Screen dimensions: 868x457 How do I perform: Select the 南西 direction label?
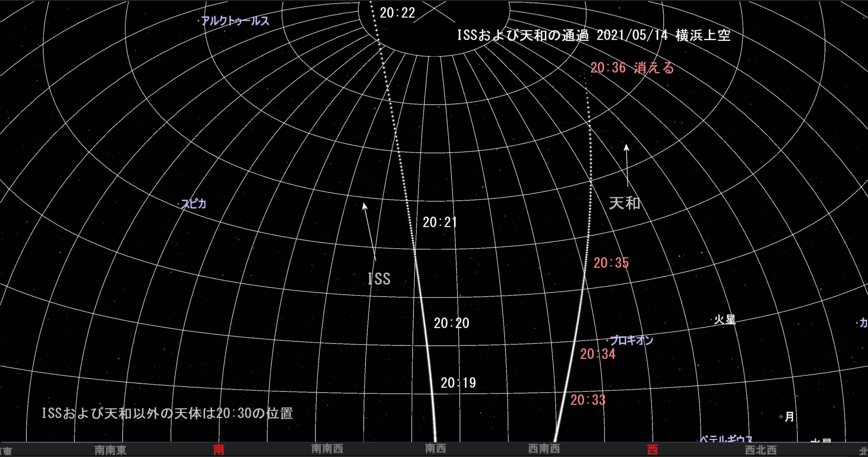(x=435, y=449)
